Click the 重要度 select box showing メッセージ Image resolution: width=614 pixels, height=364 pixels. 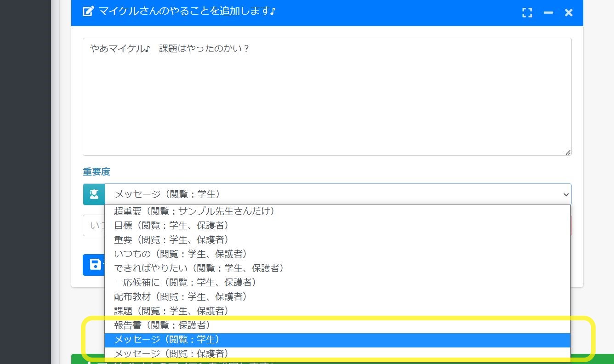(331, 194)
